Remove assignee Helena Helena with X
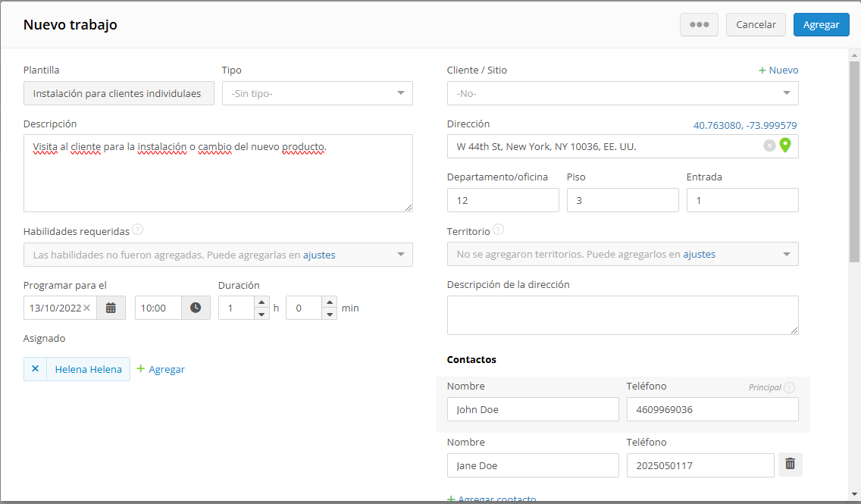This screenshot has height=504, width=861. point(35,369)
